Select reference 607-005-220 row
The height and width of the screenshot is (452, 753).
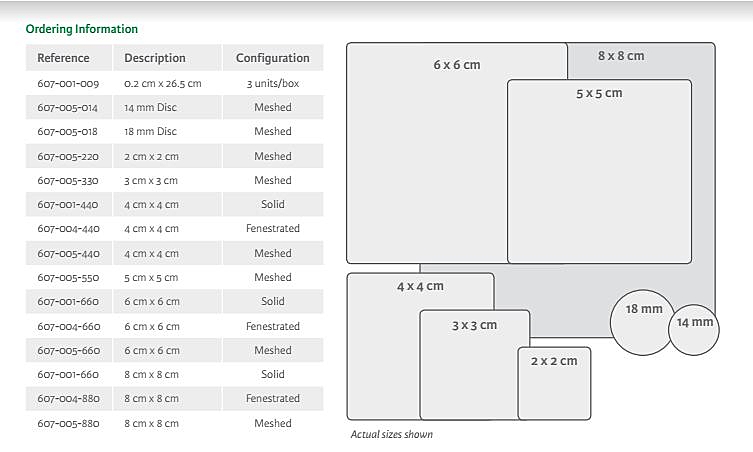(68, 156)
